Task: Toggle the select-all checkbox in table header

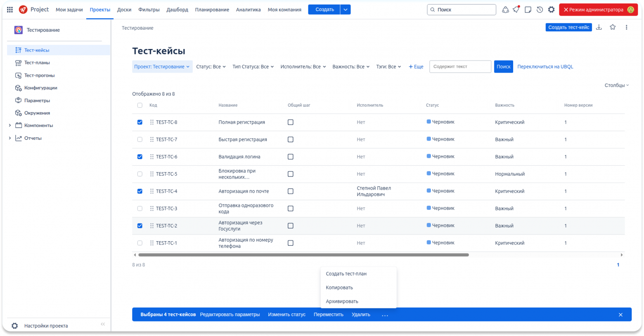Action: click(140, 106)
